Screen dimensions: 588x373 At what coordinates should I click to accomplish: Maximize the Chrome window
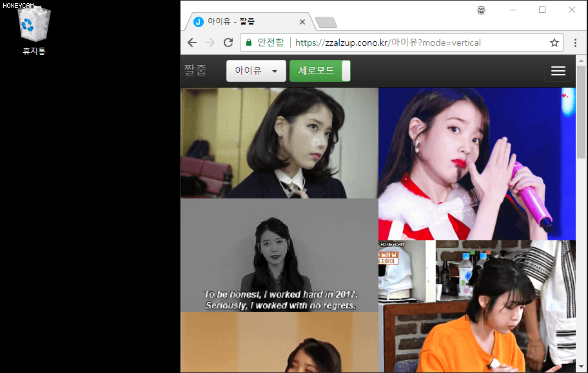coord(542,10)
